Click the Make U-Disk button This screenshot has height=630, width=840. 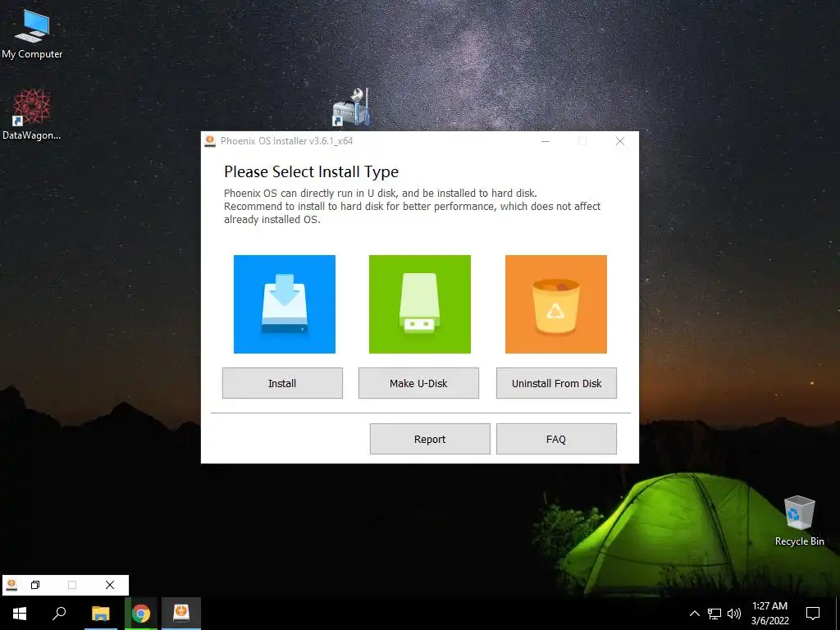click(418, 383)
